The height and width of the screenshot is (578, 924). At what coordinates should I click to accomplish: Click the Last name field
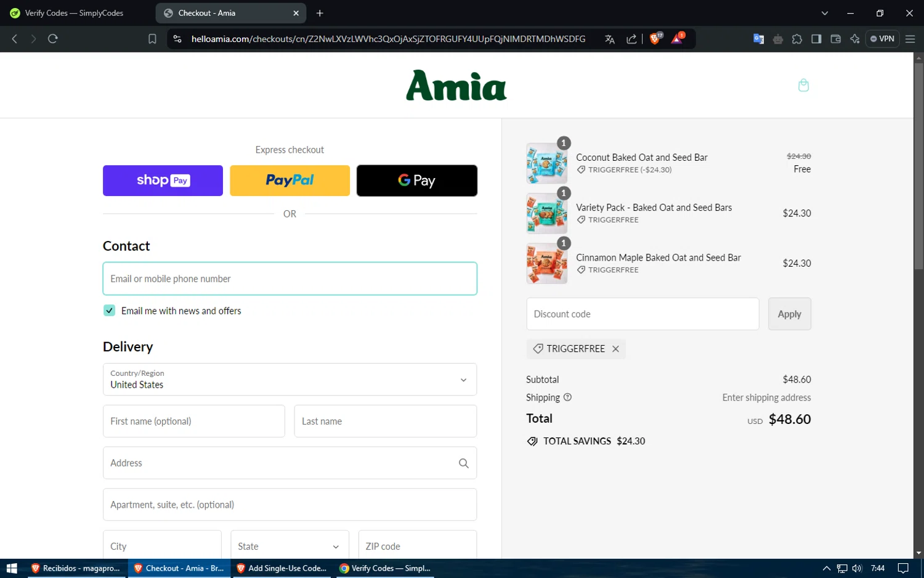click(386, 421)
